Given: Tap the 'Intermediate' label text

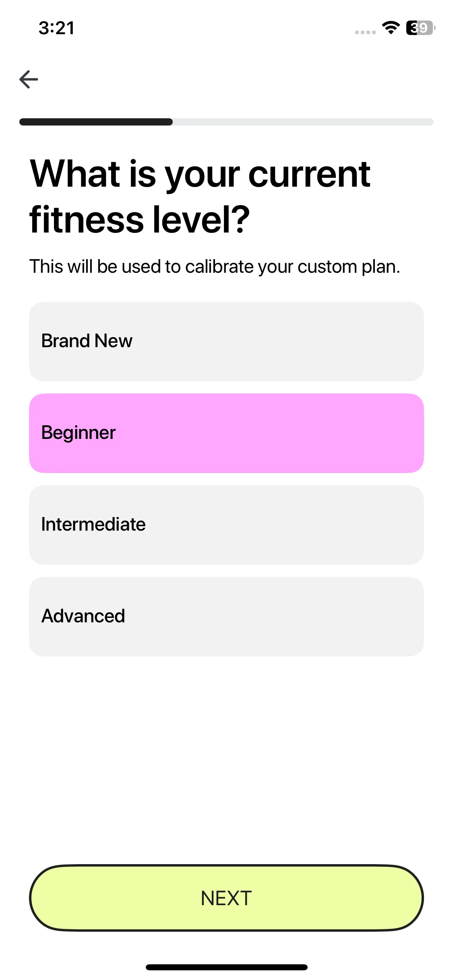Looking at the screenshot, I should click(x=93, y=525).
